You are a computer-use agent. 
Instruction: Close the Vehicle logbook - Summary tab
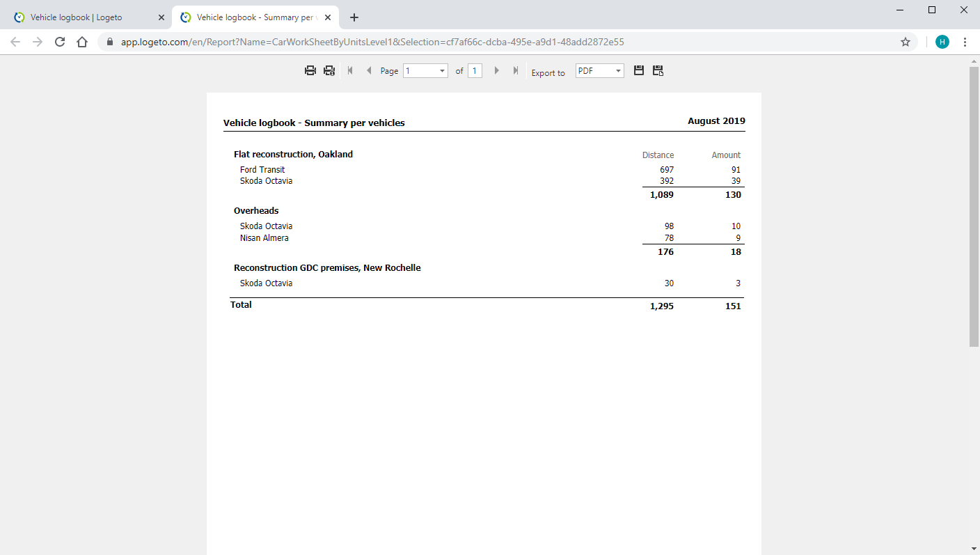(x=328, y=17)
